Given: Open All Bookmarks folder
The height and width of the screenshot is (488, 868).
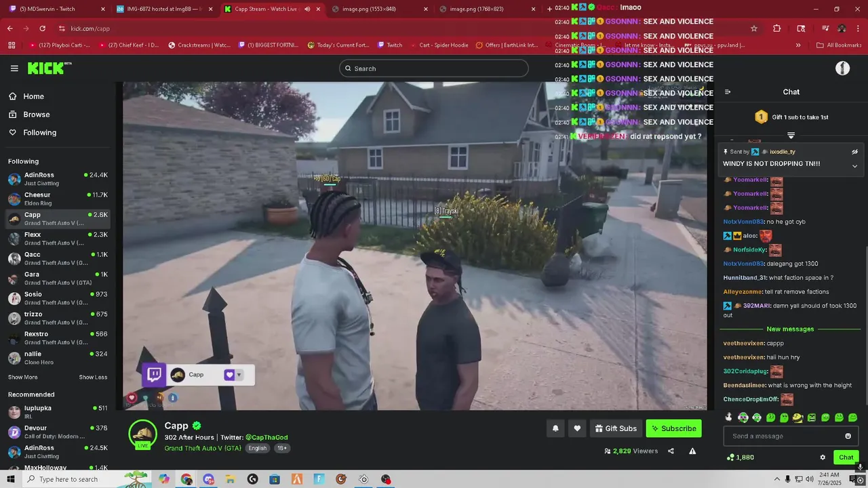Looking at the screenshot, I should click(x=839, y=45).
